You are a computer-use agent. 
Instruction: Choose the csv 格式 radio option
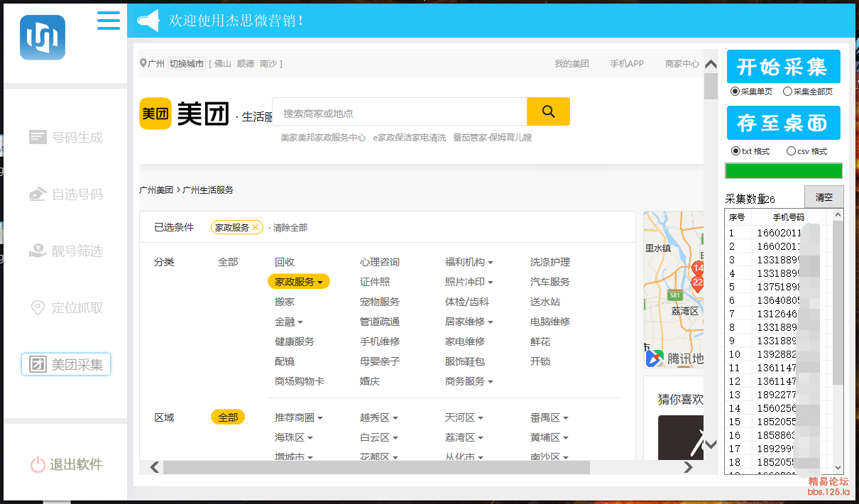pyautogui.click(x=791, y=151)
